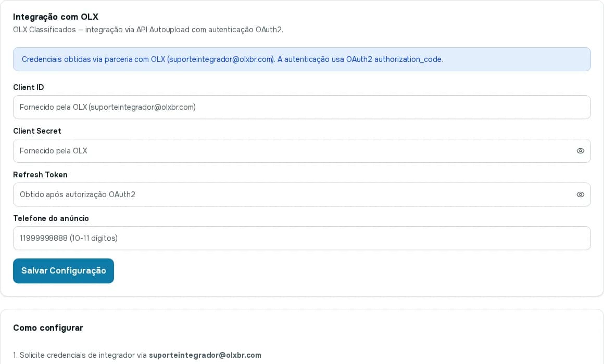Viewport: 604px width, 364px height.
Task: Focus the Client ID input field
Action: pos(301,107)
